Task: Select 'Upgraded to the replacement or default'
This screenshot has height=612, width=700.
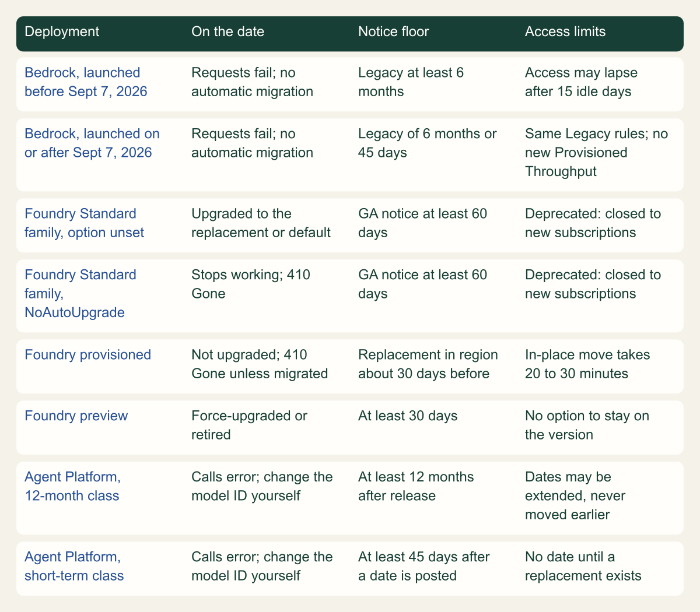Action: [x=261, y=223]
